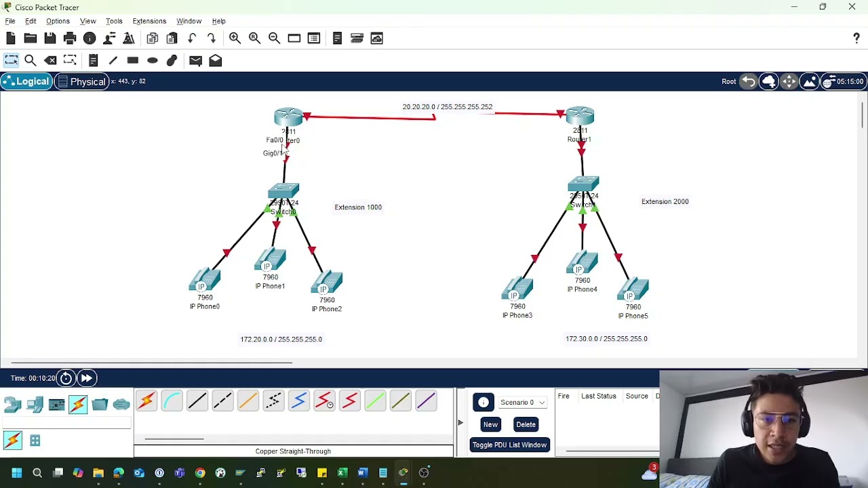Choose the Console cable connection
Screen dimensions: 868x488
[172, 401]
